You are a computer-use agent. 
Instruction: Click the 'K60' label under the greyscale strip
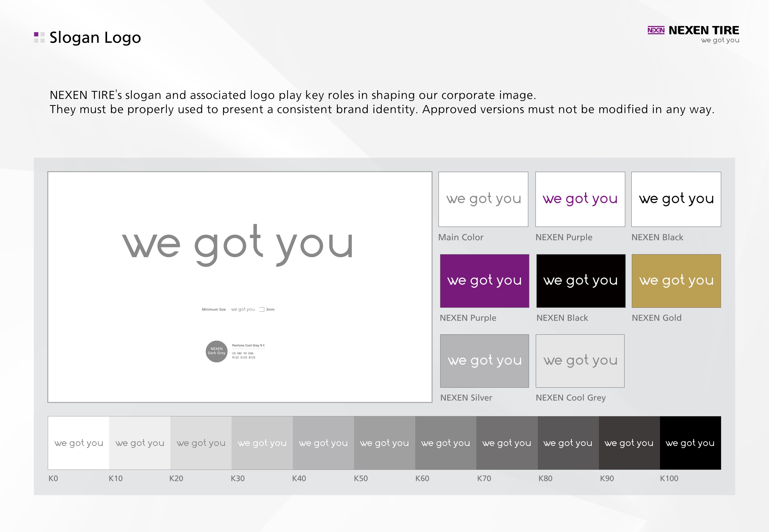coord(422,478)
